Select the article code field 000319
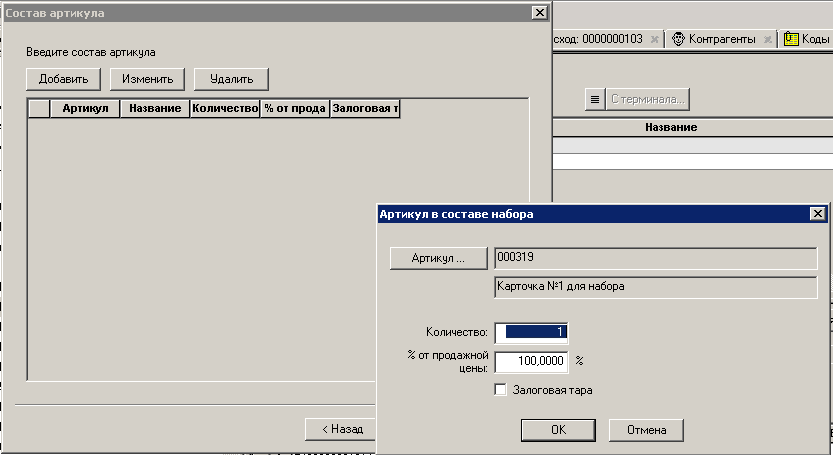833x455 pixels. point(656,258)
